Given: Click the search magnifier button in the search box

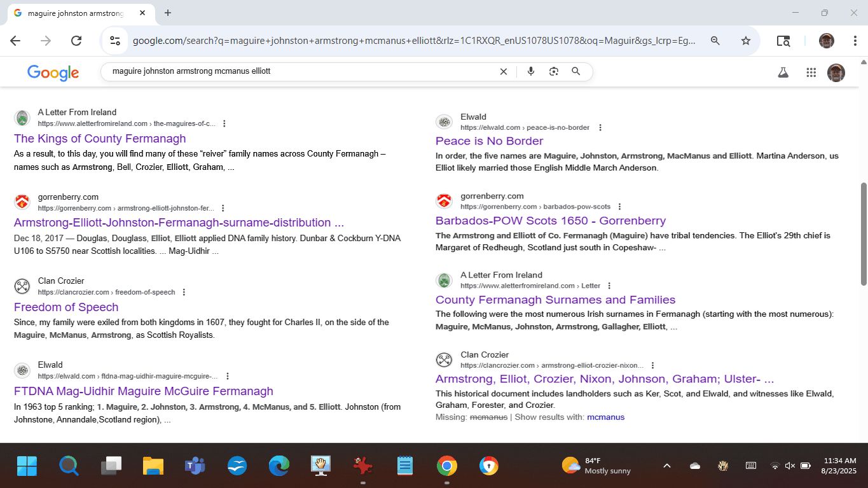Looking at the screenshot, I should click(576, 72).
